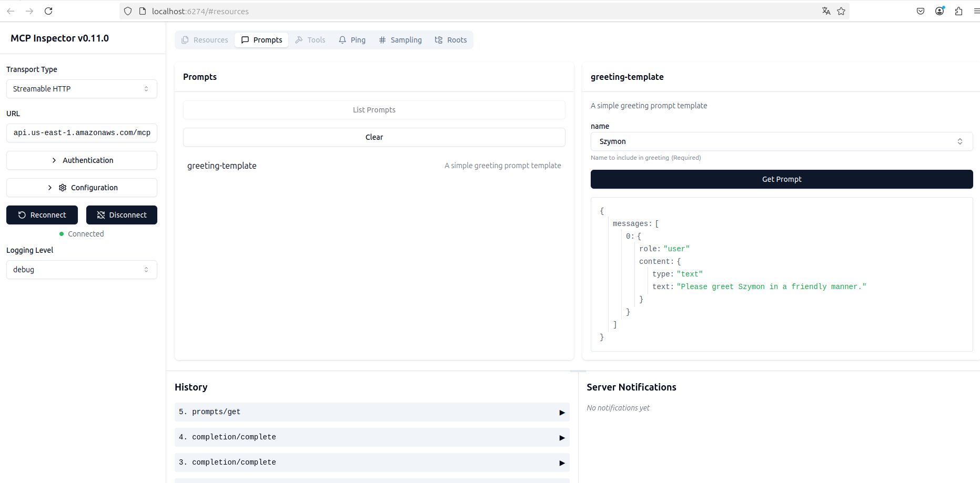This screenshot has height=483, width=980.
Task: Open the Logging Level debug dropdown
Action: (x=82, y=270)
